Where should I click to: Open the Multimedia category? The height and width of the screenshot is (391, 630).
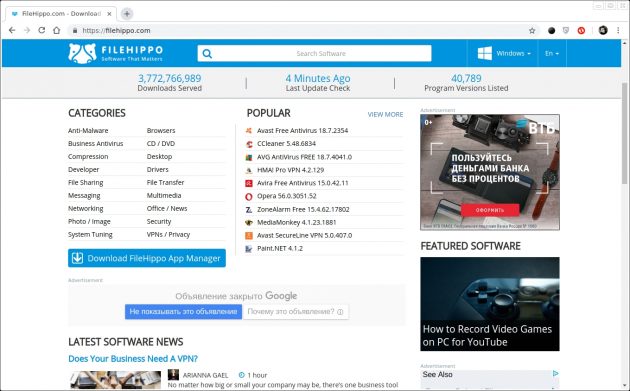click(x=164, y=195)
